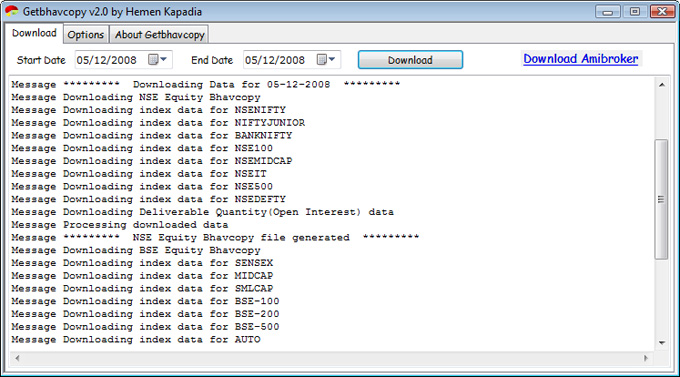The width and height of the screenshot is (680, 377).
Task: Click the Start Date field 05/12/2008
Action: coord(123,60)
